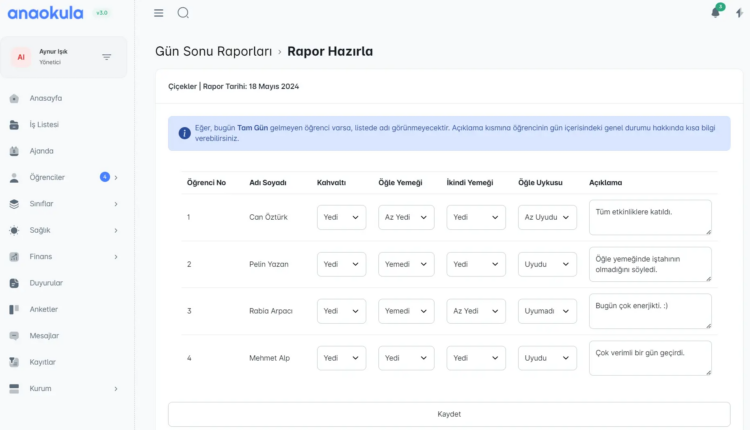
Task: Click the Kaydet button
Action: [449, 414]
